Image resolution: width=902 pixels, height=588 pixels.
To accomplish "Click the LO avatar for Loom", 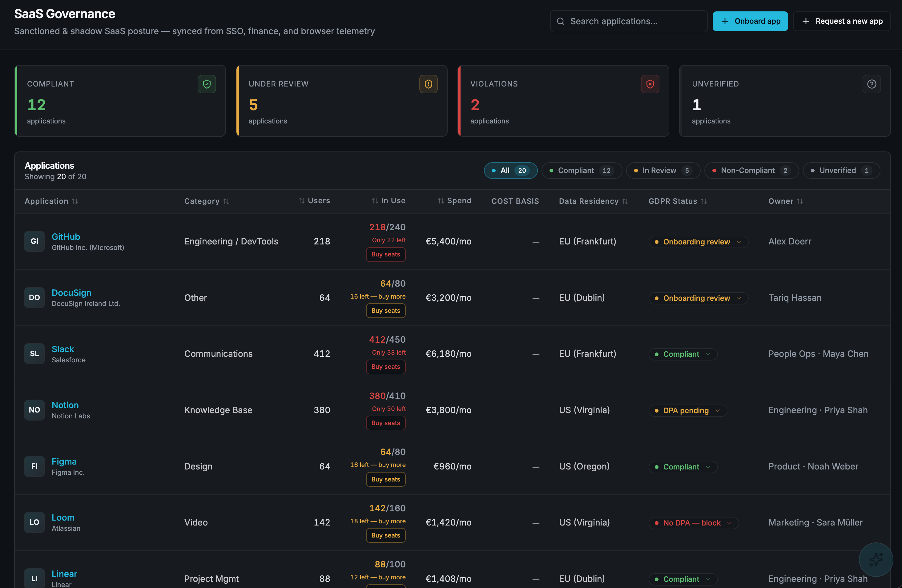I will pyautogui.click(x=34, y=522).
